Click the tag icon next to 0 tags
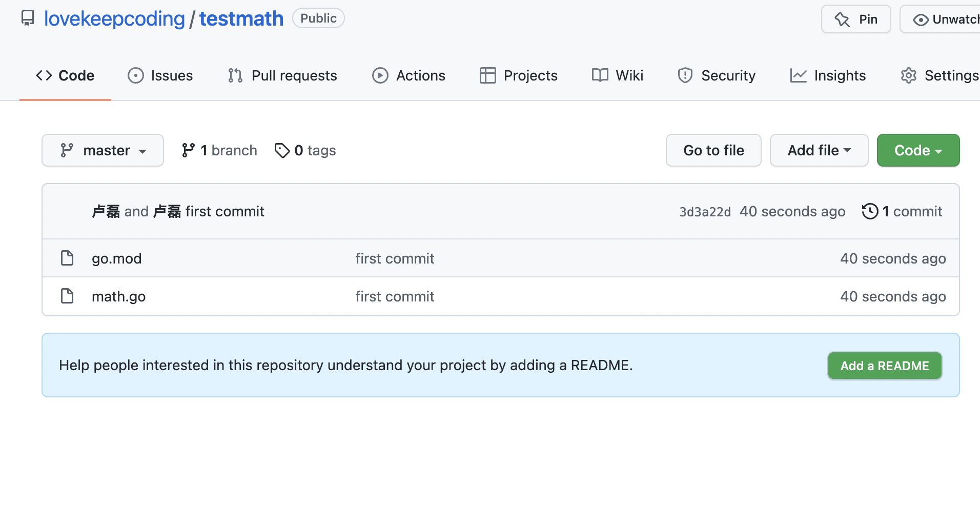This screenshot has height=525, width=980. point(282,150)
